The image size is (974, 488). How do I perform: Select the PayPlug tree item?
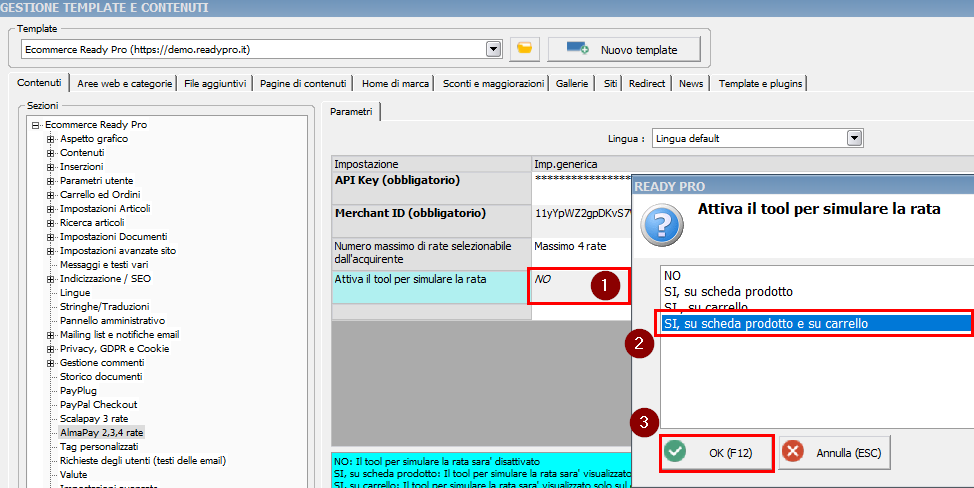tap(78, 391)
